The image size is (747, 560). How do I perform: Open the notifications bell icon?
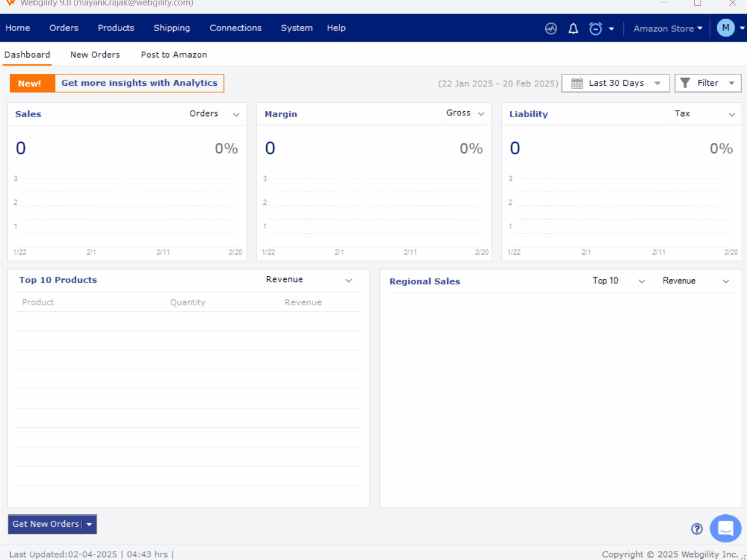pyautogui.click(x=573, y=29)
